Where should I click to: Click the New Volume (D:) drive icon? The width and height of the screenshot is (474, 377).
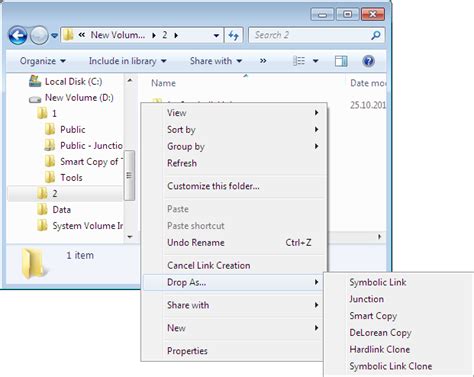[x=35, y=99]
